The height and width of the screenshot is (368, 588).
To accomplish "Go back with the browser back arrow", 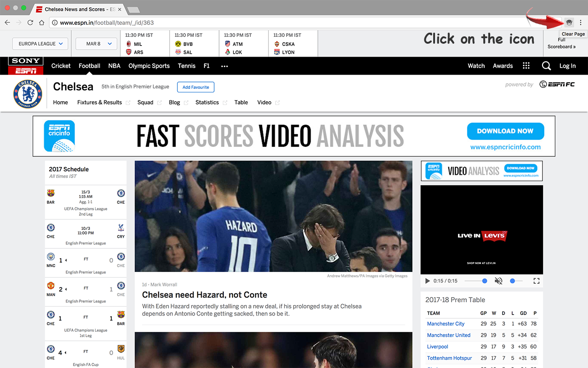I will pyautogui.click(x=7, y=22).
